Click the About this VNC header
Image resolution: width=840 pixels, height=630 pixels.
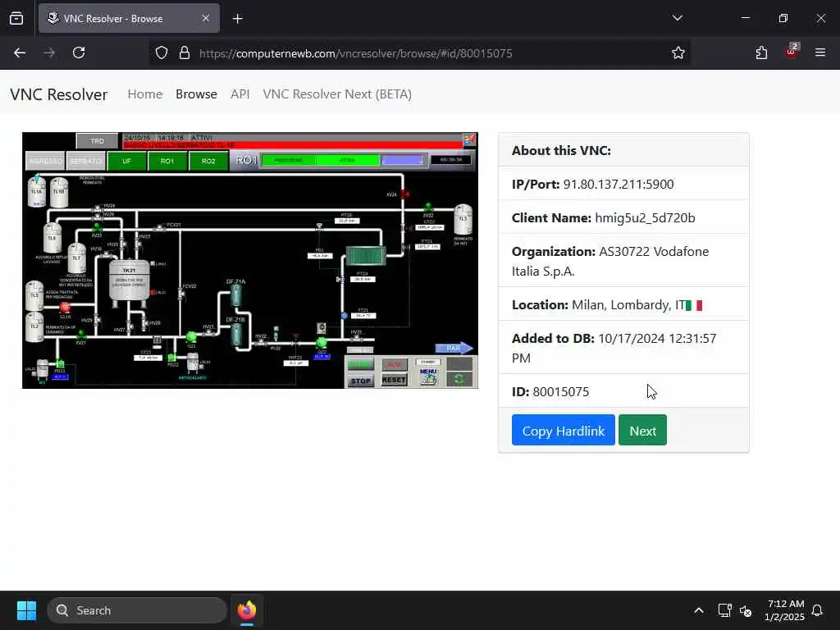coord(561,151)
